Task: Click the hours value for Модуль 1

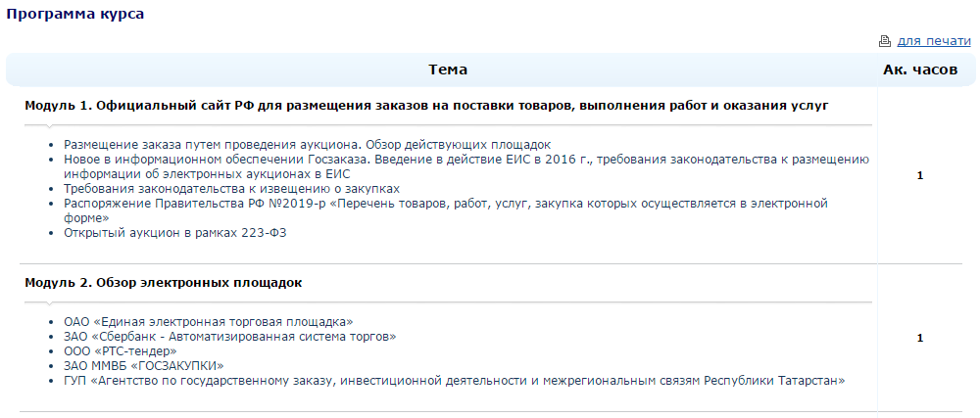Action: point(920,176)
